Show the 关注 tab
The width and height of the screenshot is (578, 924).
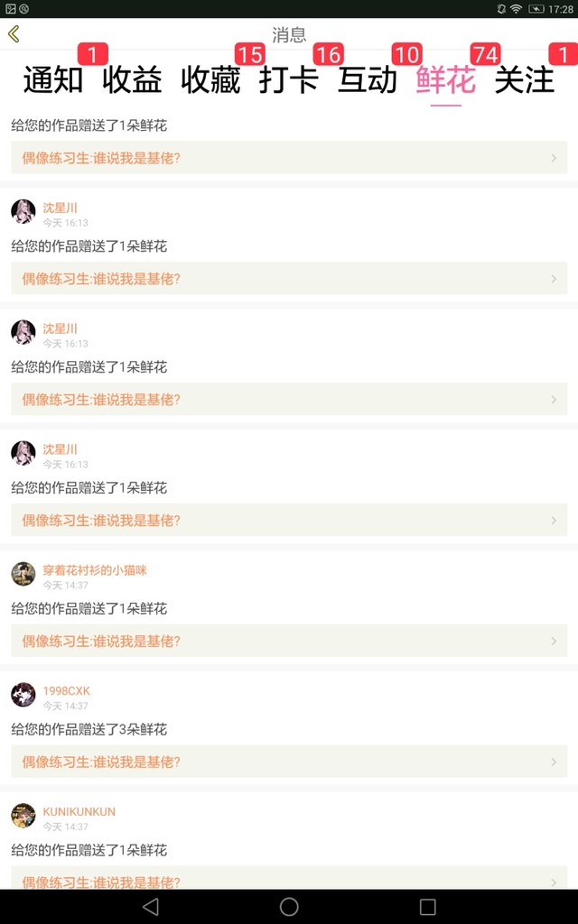(524, 80)
